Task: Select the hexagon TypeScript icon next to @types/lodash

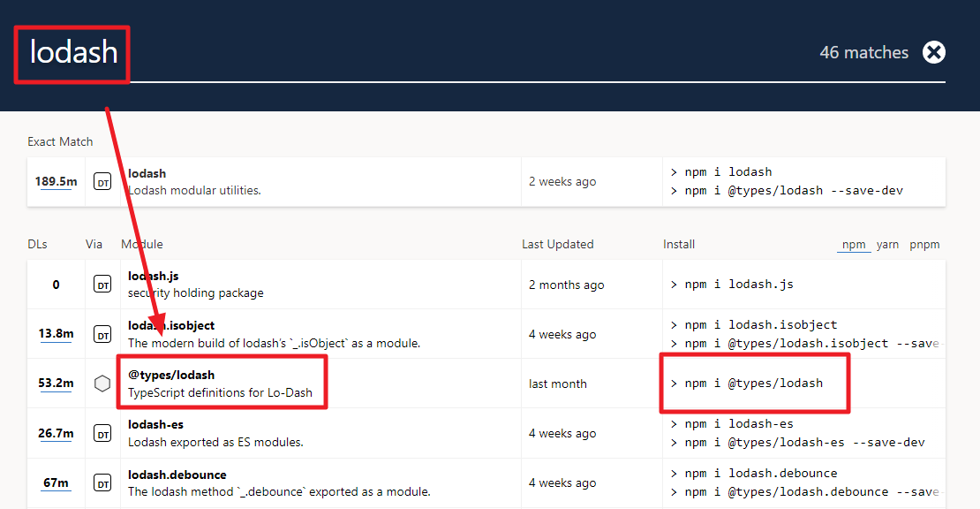Action: [103, 383]
